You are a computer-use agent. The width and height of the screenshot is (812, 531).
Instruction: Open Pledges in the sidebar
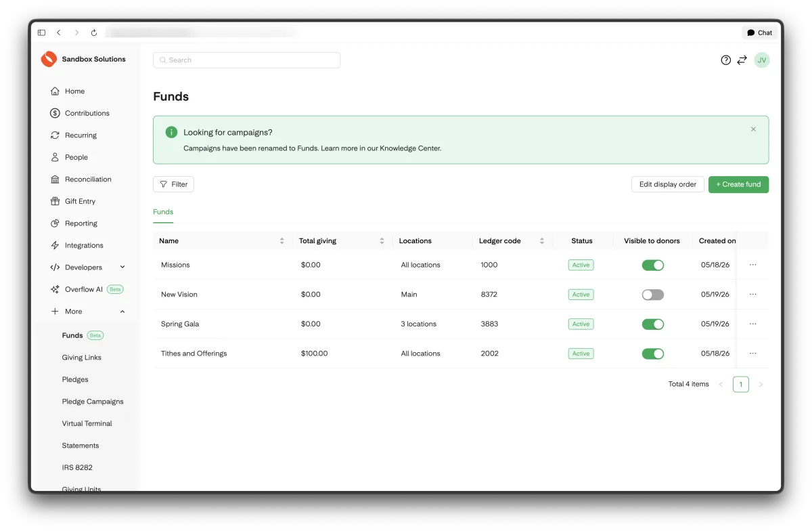(75, 379)
